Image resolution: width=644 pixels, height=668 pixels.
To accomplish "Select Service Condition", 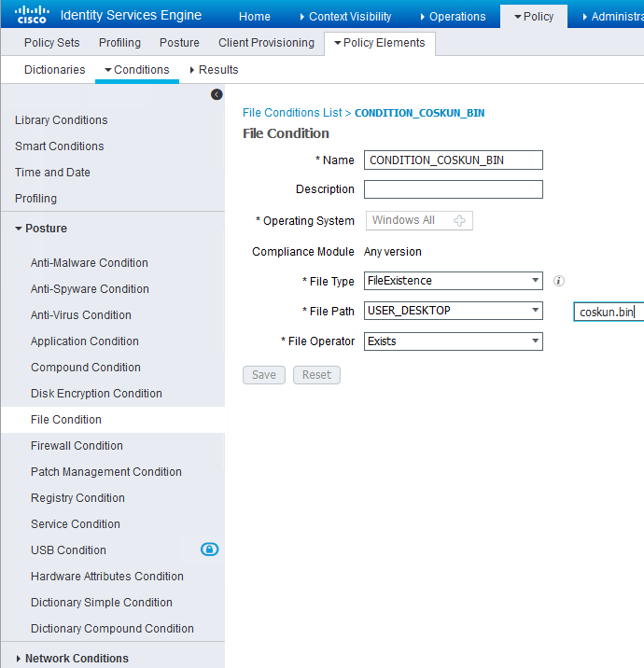I will click(76, 524).
